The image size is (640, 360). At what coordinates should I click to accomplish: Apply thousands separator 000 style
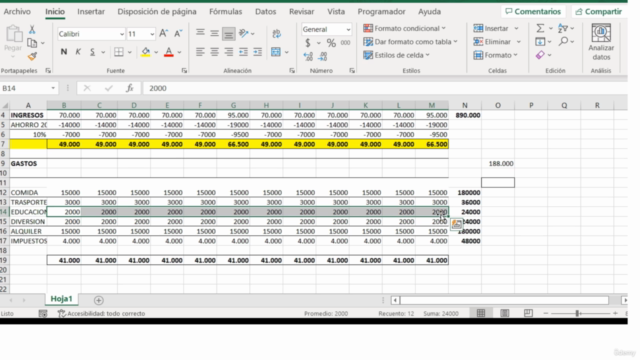(345, 43)
